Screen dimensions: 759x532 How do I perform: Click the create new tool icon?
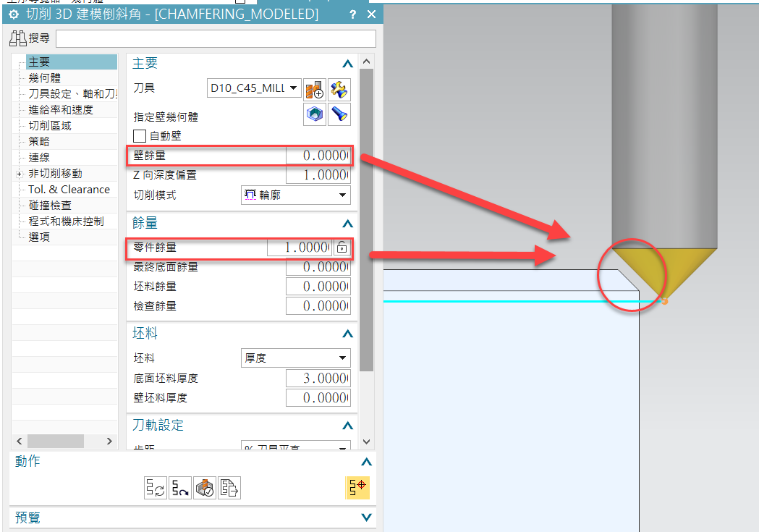tap(314, 90)
